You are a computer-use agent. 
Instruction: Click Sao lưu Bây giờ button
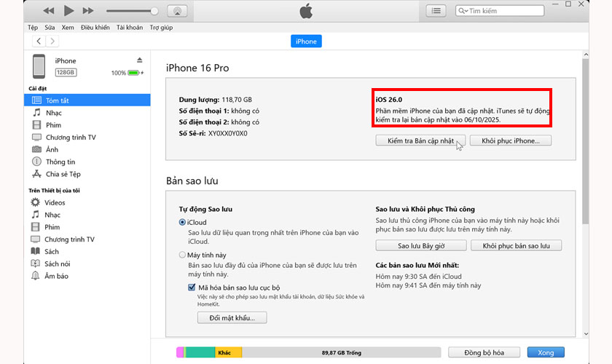(421, 246)
